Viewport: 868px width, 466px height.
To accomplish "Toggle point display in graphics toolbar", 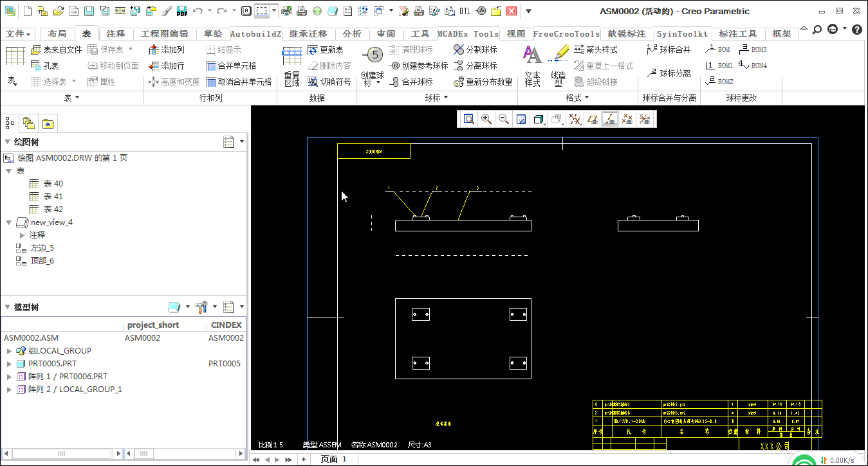I will coord(627,119).
